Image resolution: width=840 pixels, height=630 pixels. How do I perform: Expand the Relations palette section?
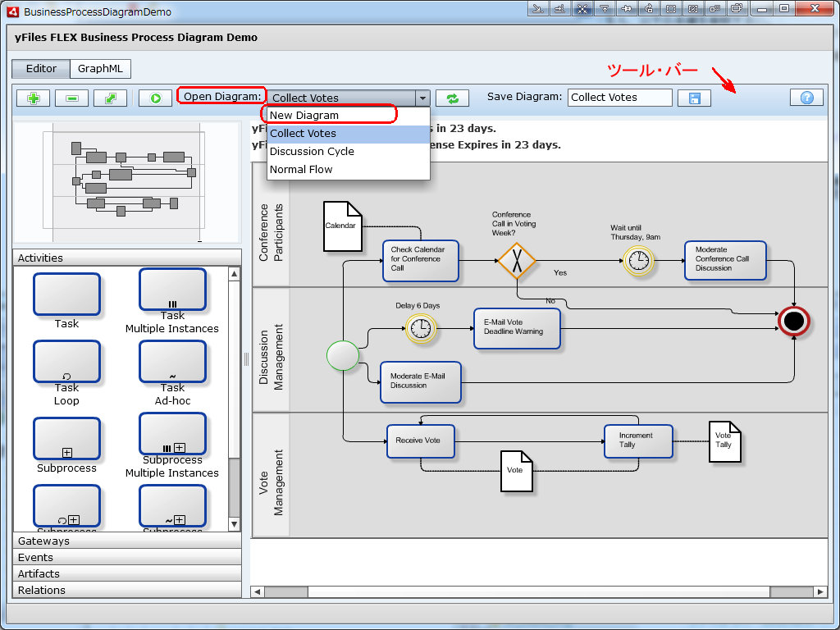pyautogui.click(x=127, y=590)
